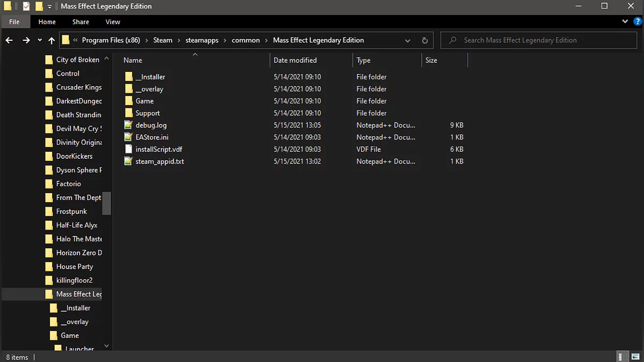Expand the ribbon with the chevron

click(625, 22)
